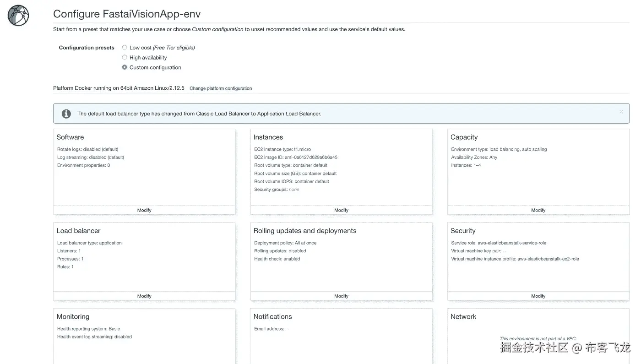Click the EC2 image ID text
Image resolution: width=641 pixels, height=364 pixels.
296,158
